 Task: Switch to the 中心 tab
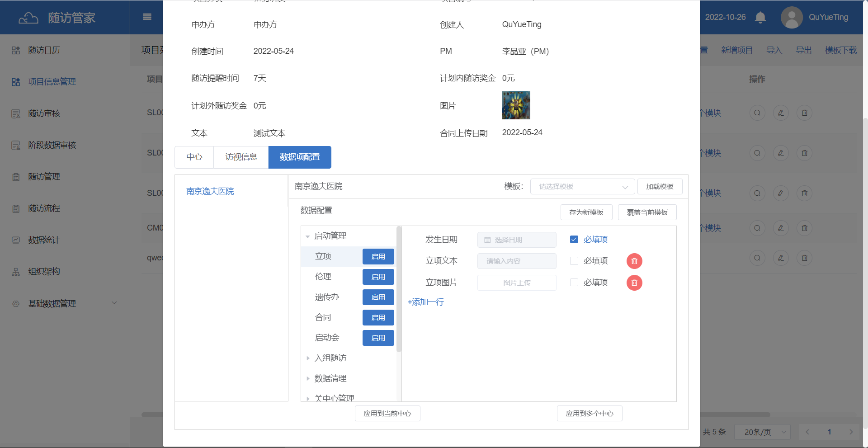pos(194,157)
